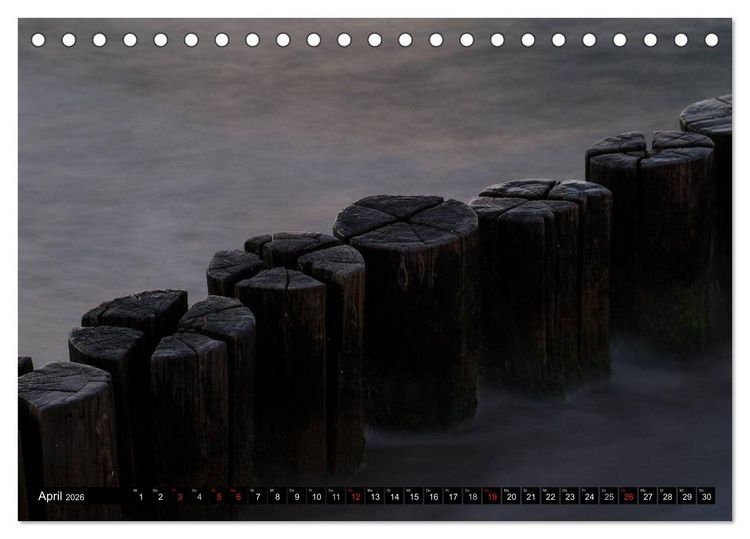Select date 25 in the calendar strip
Image resolution: width=750 pixels, height=539 pixels.
(609, 495)
